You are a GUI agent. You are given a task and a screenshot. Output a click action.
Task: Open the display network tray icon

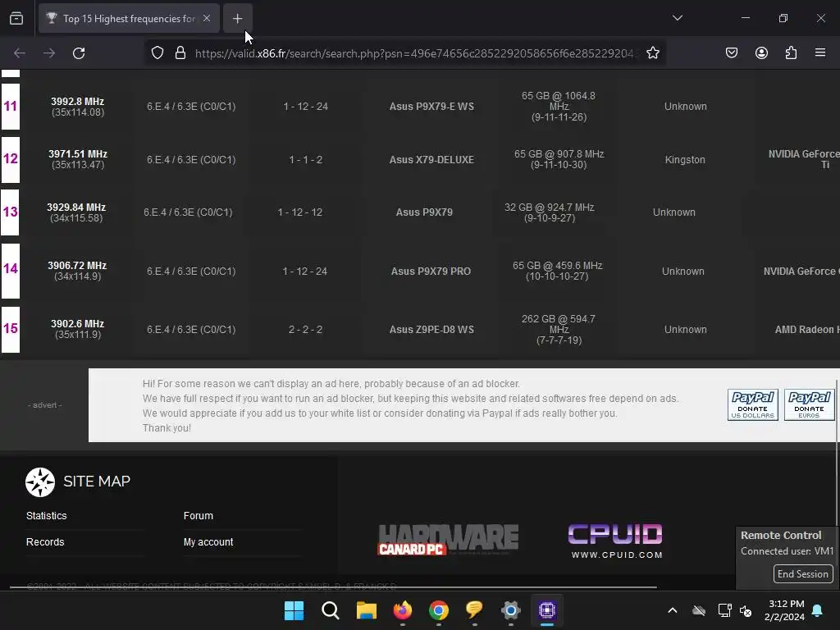(x=725, y=610)
